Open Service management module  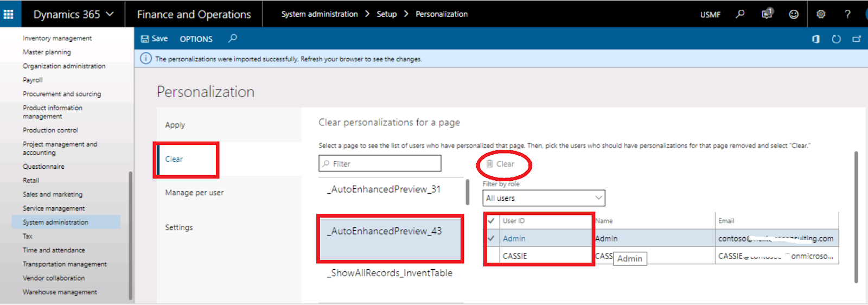click(x=54, y=208)
